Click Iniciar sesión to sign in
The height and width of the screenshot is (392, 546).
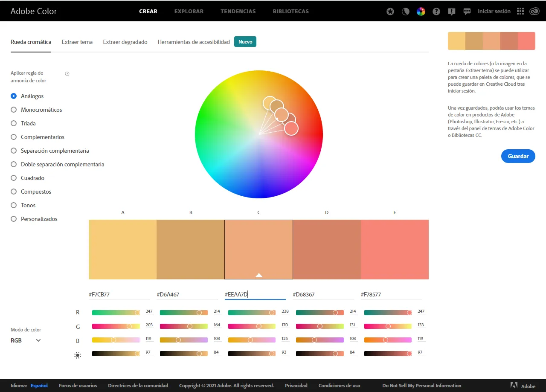point(494,12)
